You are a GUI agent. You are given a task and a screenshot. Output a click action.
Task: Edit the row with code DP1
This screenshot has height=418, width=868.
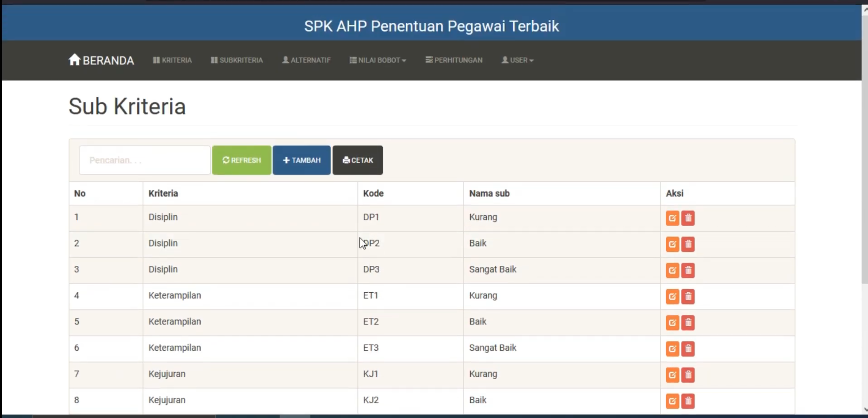coord(672,218)
